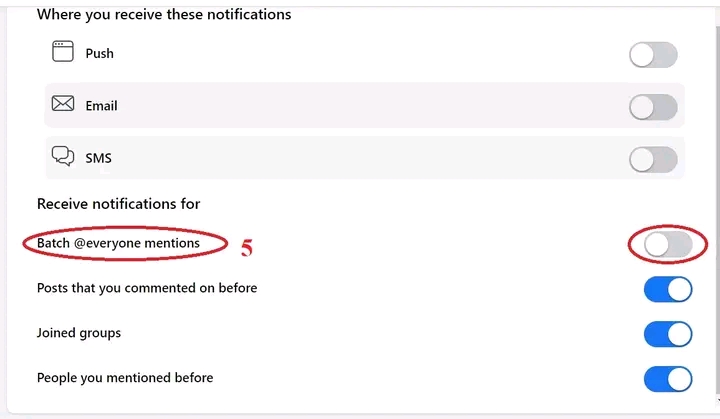Switch off People you mentioned before

tap(668, 379)
